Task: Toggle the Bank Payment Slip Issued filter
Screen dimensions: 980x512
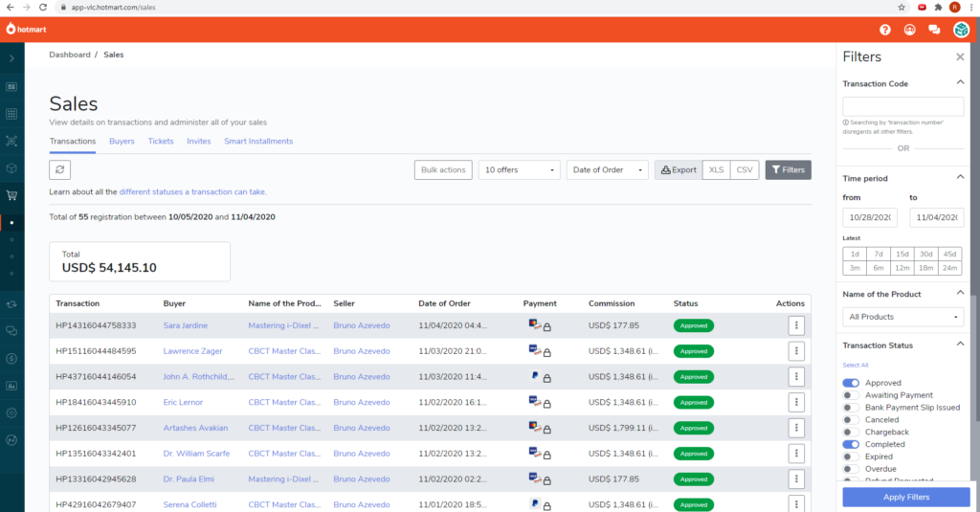Action: click(x=851, y=408)
